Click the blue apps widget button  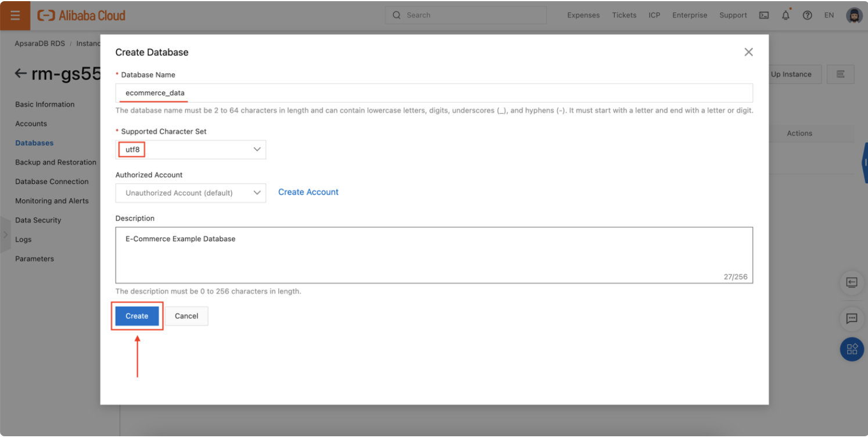(x=852, y=349)
